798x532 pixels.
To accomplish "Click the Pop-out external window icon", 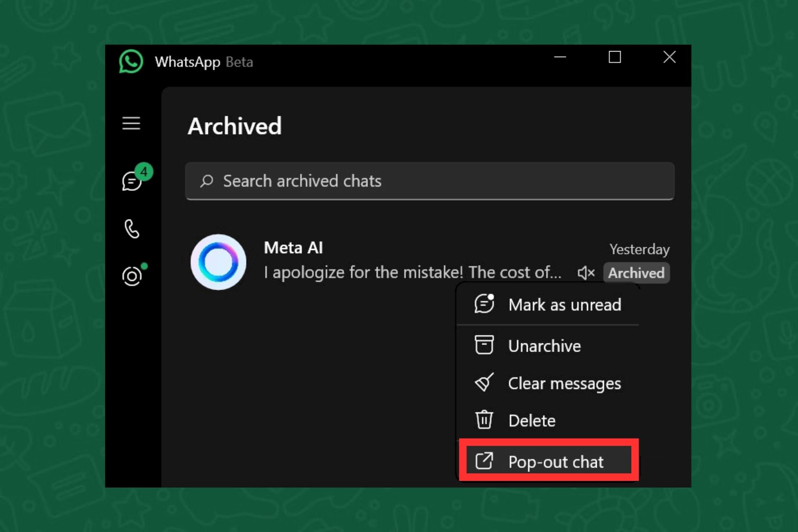I will (x=484, y=461).
